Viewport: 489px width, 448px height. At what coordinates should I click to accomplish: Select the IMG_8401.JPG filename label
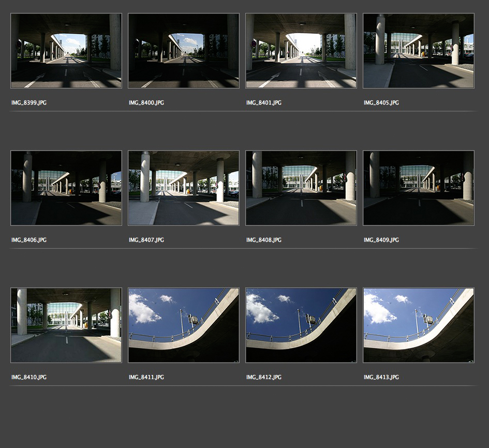pos(264,103)
